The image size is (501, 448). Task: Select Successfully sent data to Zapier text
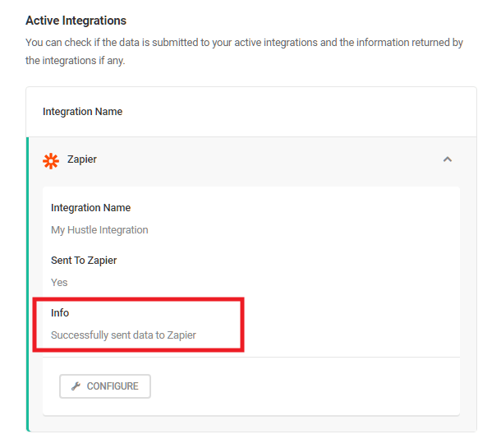click(x=123, y=335)
